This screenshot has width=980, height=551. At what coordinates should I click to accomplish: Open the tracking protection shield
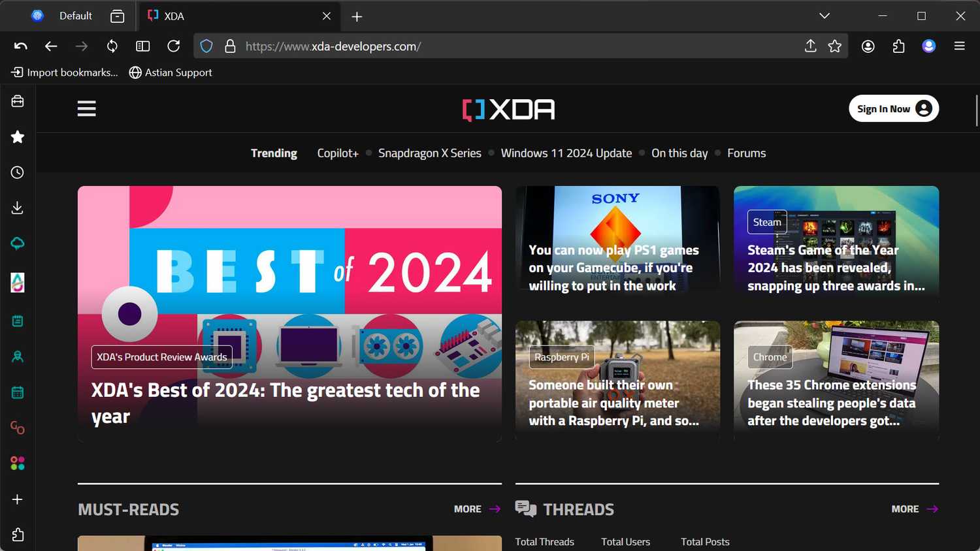[206, 46]
